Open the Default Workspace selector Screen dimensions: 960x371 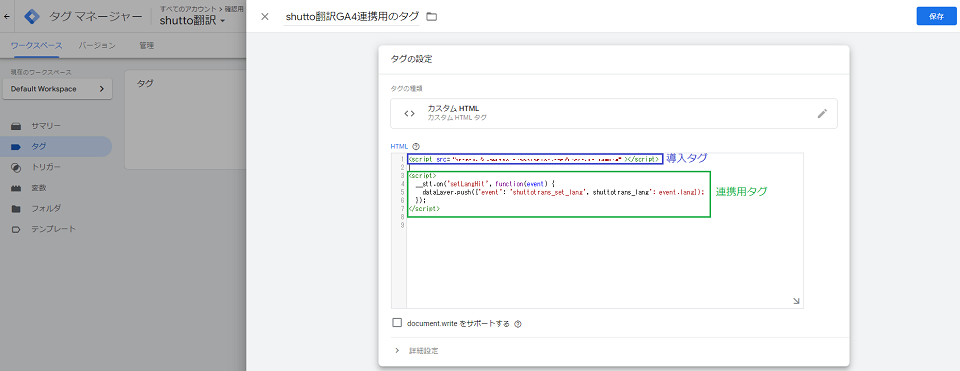click(x=58, y=89)
